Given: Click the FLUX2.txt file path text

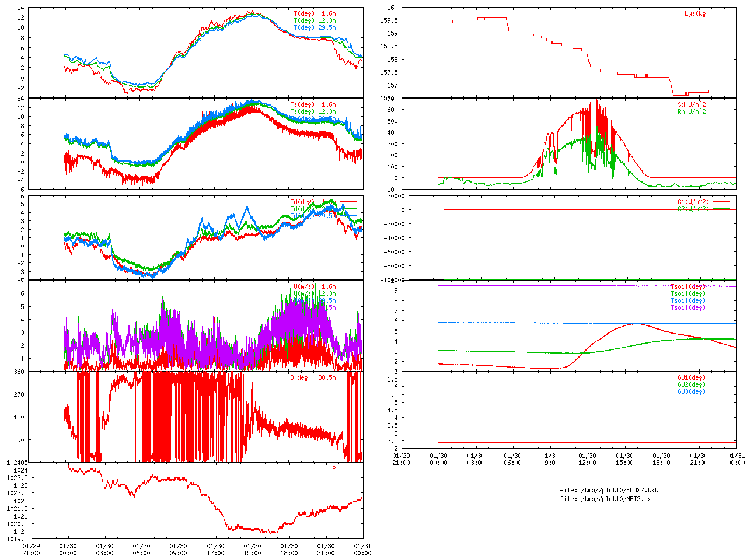Looking at the screenshot, I should (608, 490).
